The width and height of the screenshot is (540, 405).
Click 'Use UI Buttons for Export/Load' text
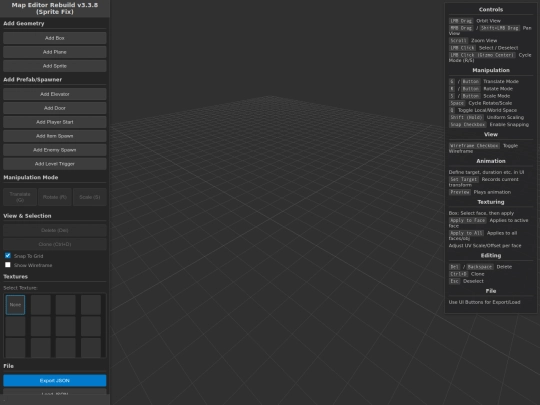tap(484, 302)
